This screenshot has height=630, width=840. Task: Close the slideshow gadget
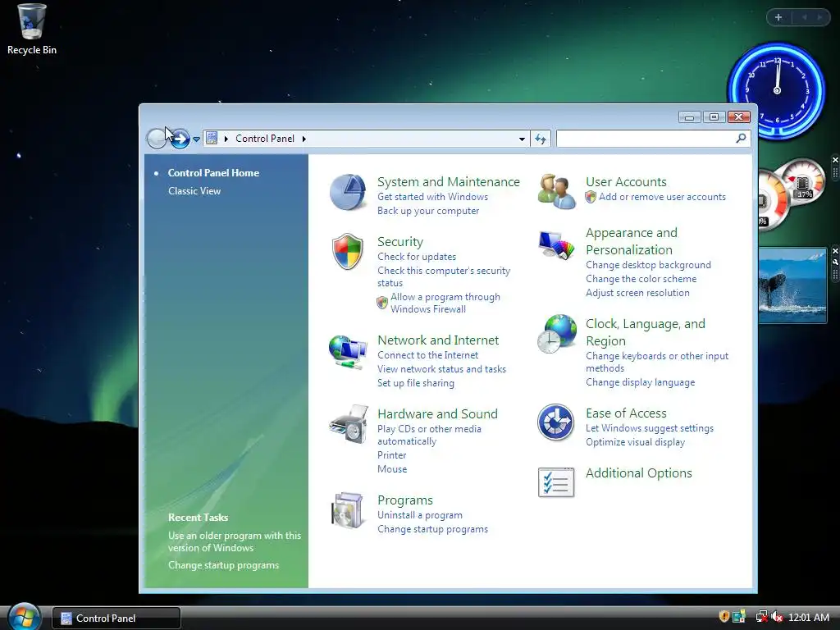coord(834,251)
